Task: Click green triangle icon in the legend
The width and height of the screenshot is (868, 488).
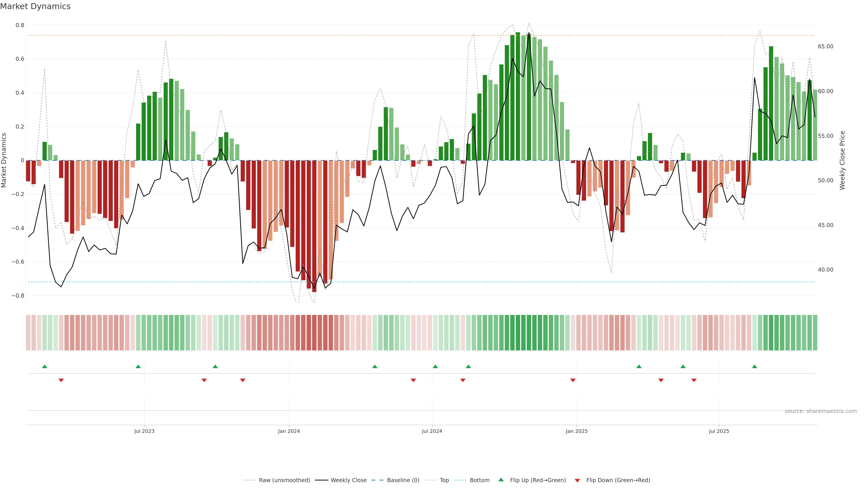Action: (501, 480)
